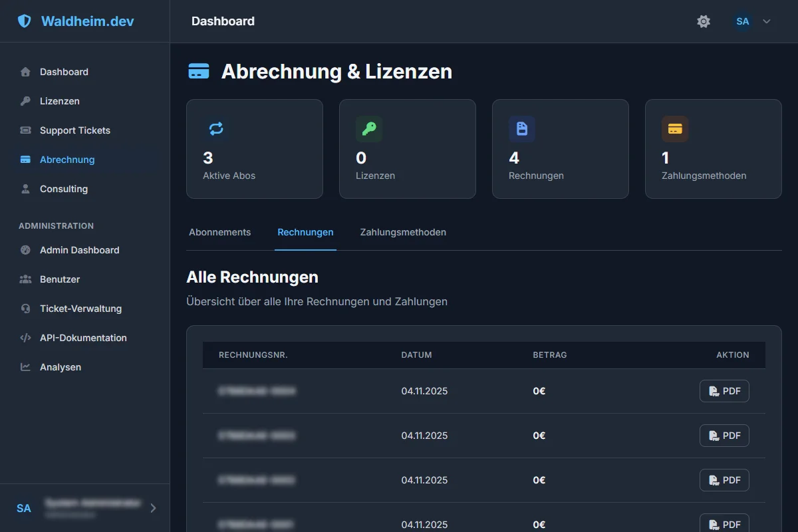Click the document icon in Rechnungen card
798x532 pixels.
click(x=522, y=129)
